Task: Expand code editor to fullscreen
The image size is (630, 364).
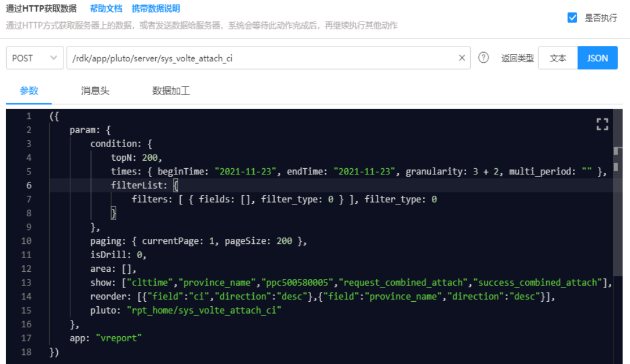Action: click(602, 125)
